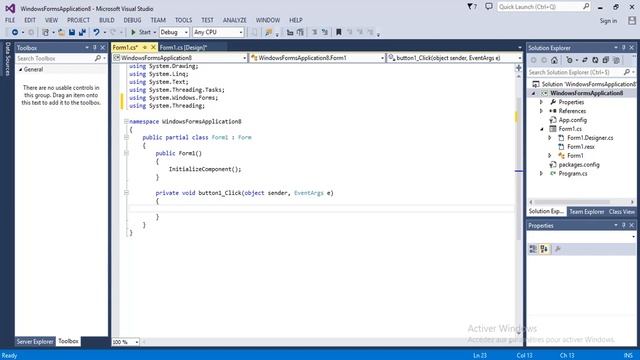Collapse the namespace block in the code editor
Viewport: 640px width, 360px height.
(126, 122)
